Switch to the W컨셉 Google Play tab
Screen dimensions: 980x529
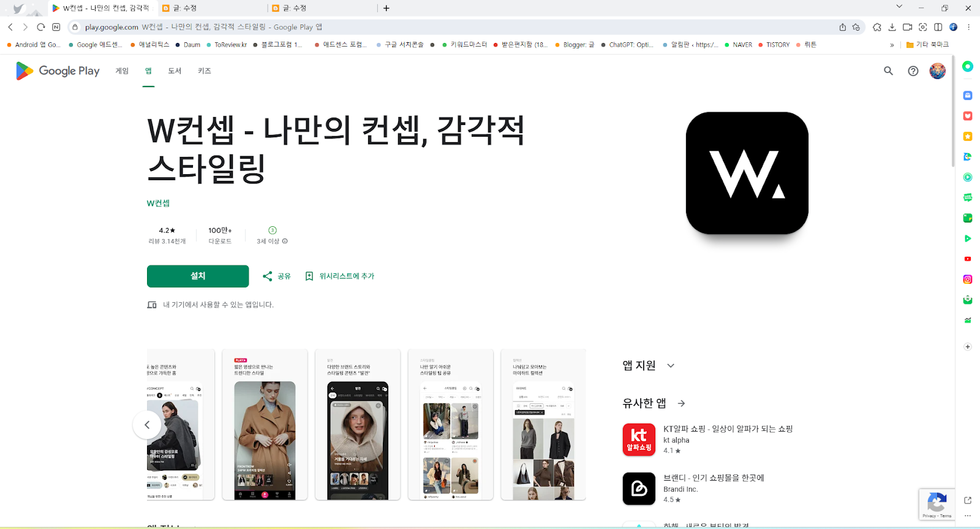tap(102, 9)
